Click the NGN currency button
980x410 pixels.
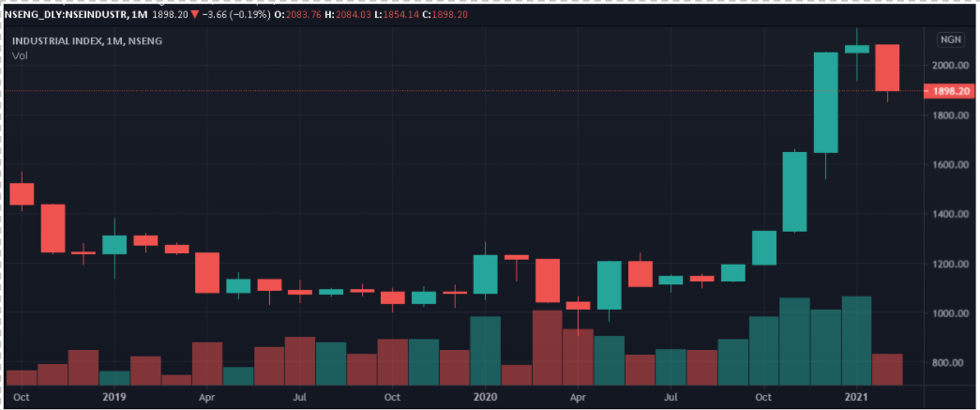(x=949, y=39)
